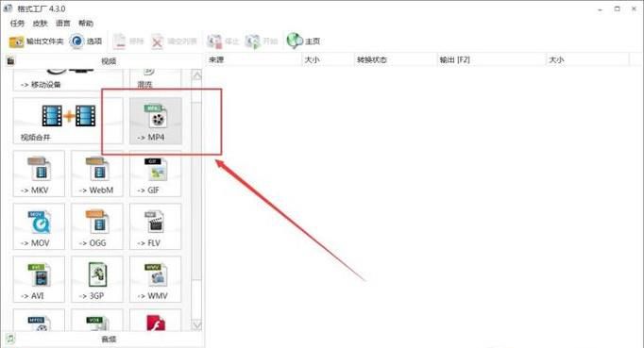Click the stop (停止) toolbar button

(223, 41)
